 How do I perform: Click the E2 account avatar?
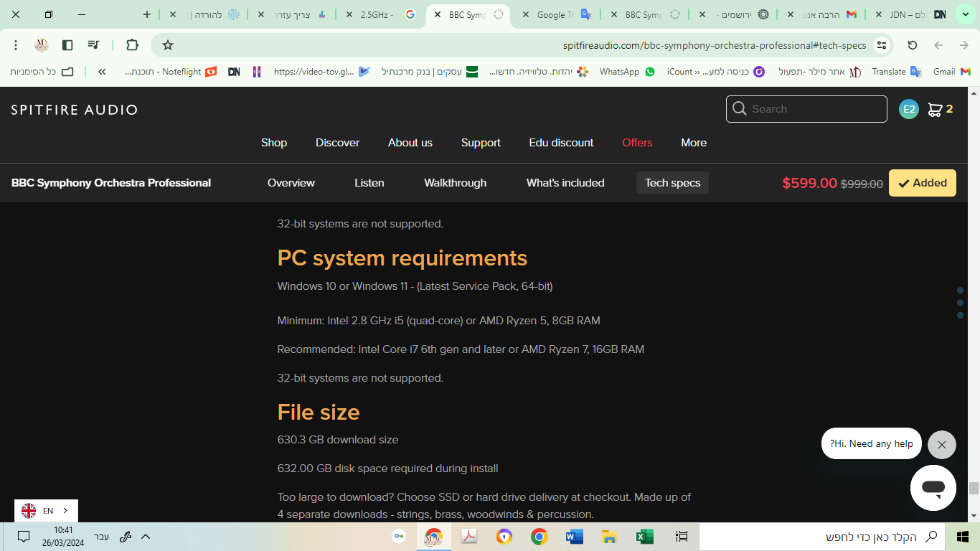pos(908,109)
